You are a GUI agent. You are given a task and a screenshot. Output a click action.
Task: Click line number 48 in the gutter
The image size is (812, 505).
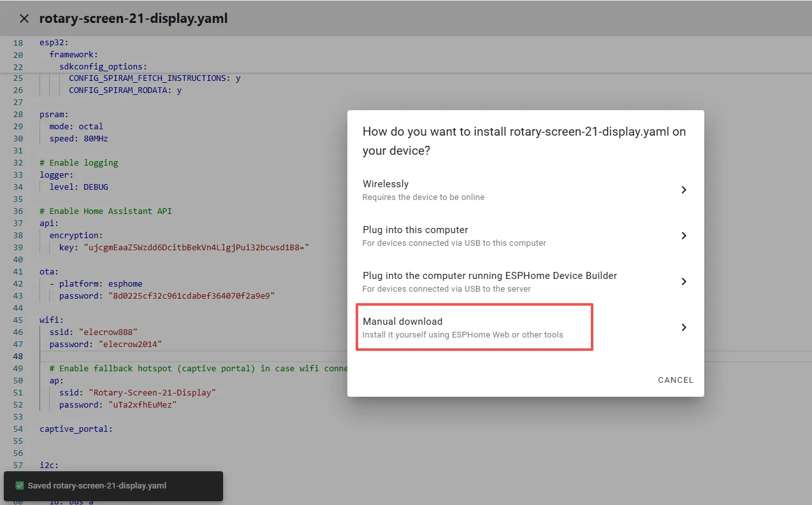18,356
